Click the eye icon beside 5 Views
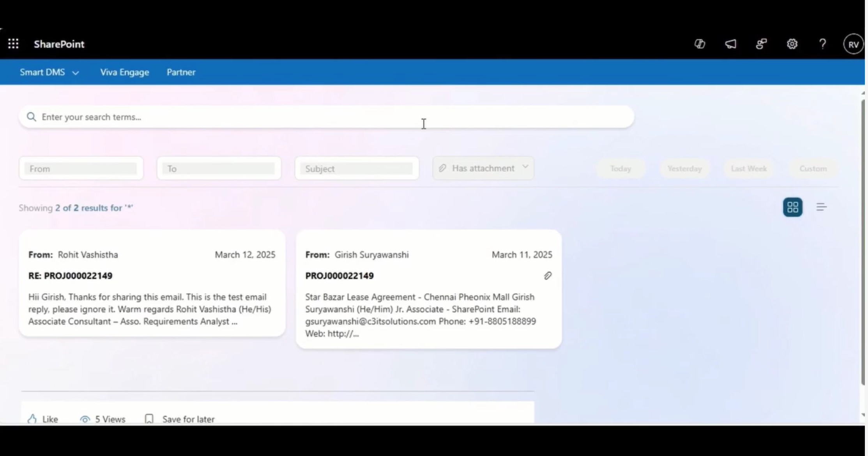Viewport: 868px width, 456px height. (85, 419)
